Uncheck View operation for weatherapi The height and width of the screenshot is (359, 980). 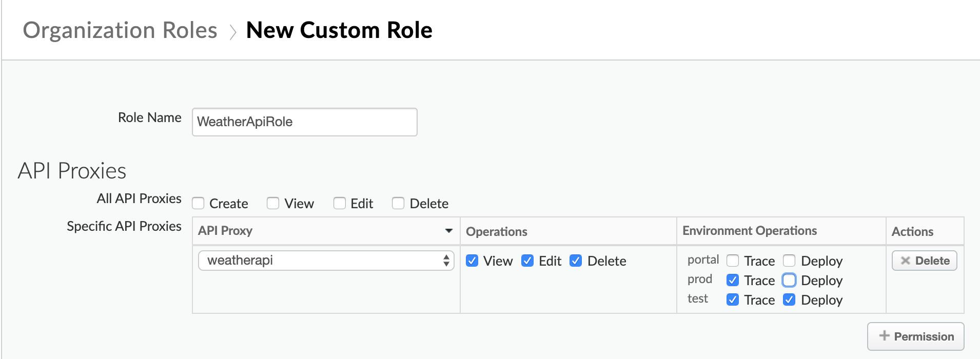point(472,261)
